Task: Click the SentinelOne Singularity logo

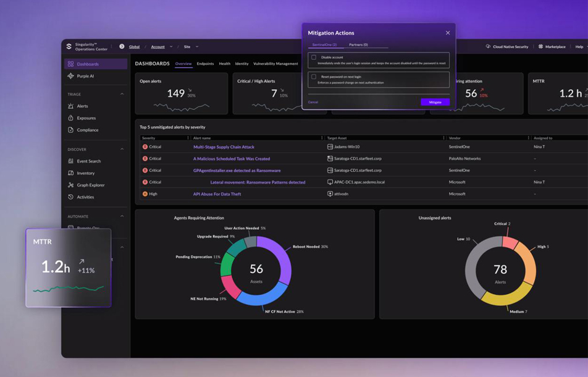Action: click(69, 46)
